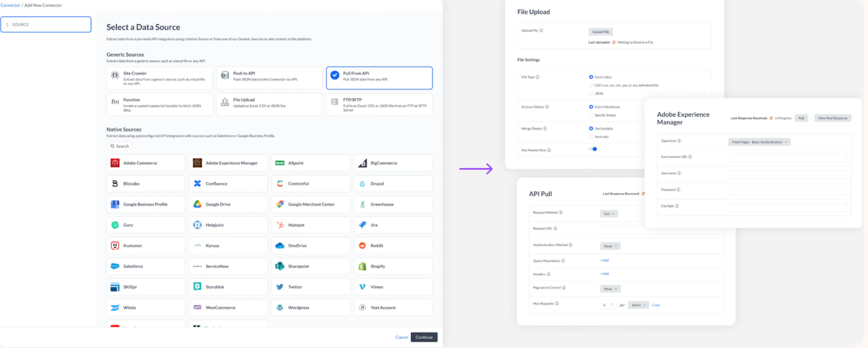Clear the Max Requests value
This screenshot has width=868, height=348.
(656, 305)
